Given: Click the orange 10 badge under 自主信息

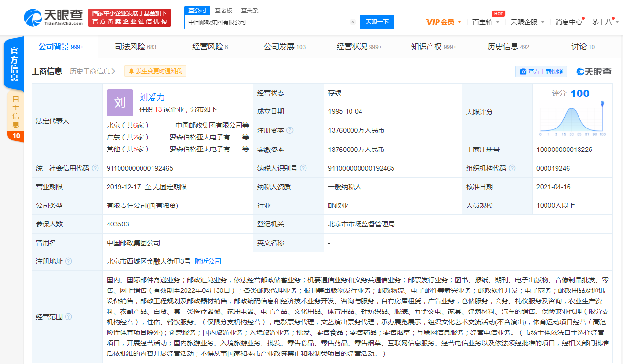Looking at the screenshot, I should pos(15,136).
